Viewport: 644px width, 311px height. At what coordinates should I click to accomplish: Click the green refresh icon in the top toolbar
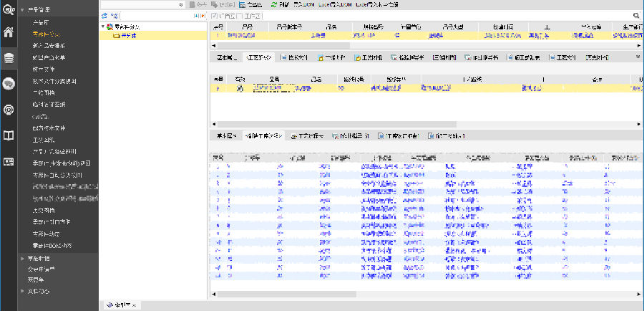(274, 4)
